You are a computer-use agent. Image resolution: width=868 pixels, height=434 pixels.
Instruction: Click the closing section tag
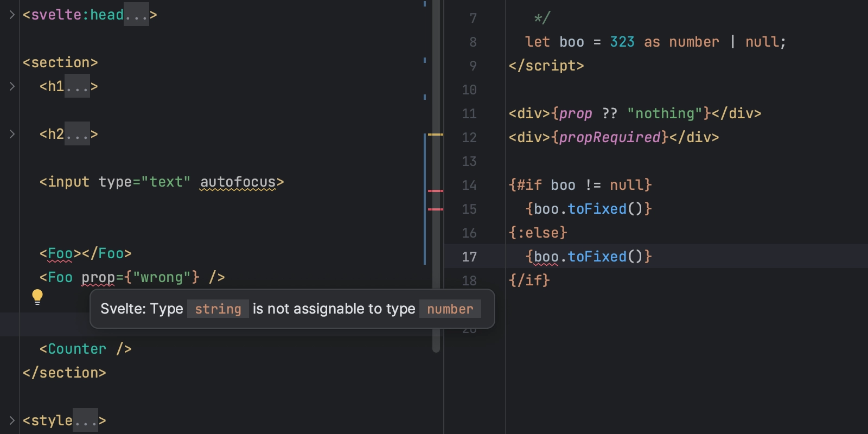point(65,373)
